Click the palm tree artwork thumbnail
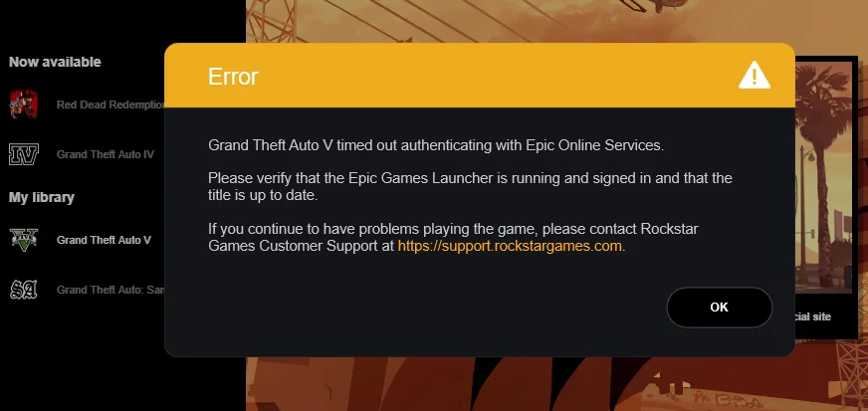The height and width of the screenshot is (411, 868). tap(823, 177)
